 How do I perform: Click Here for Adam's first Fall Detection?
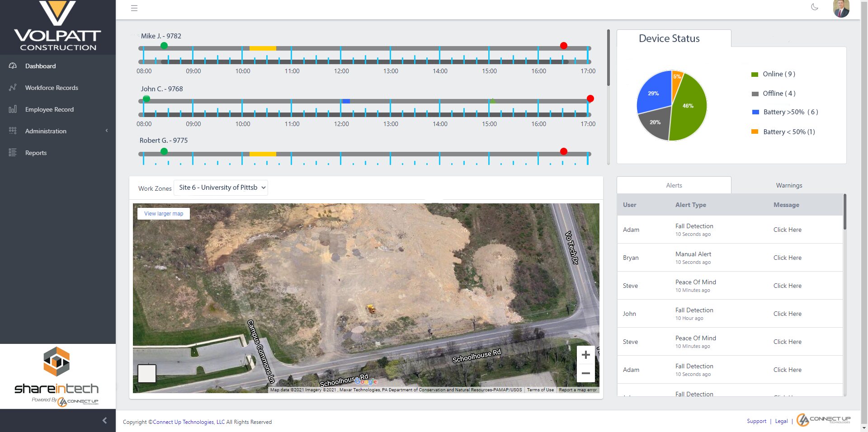[x=787, y=230]
